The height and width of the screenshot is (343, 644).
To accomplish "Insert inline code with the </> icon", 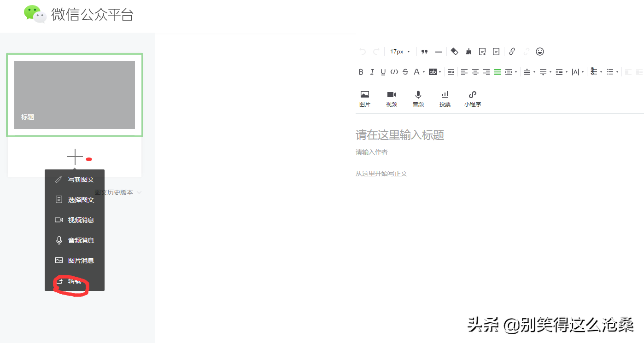I will [x=394, y=72].
